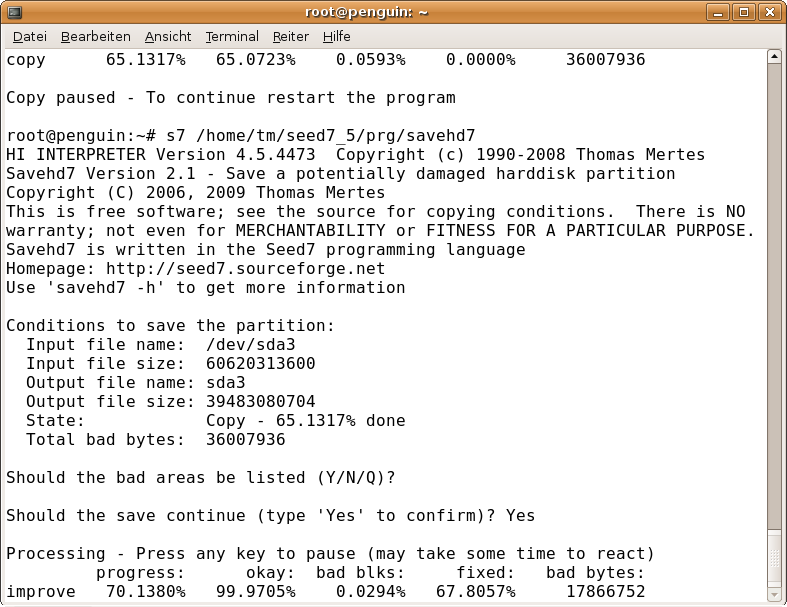The height and width of the screenshot is (607, 787).
Task: Click the terminal window icon in title bar
Action: coord(15,12)
